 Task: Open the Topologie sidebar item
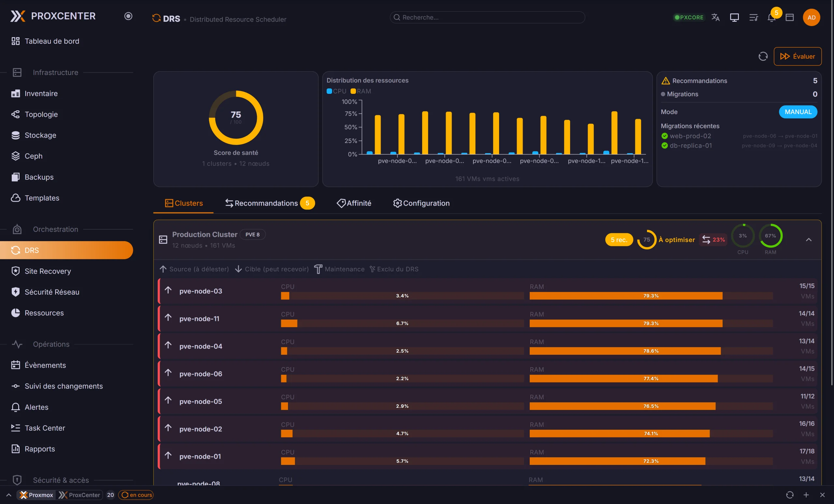[x=41, y=114]
